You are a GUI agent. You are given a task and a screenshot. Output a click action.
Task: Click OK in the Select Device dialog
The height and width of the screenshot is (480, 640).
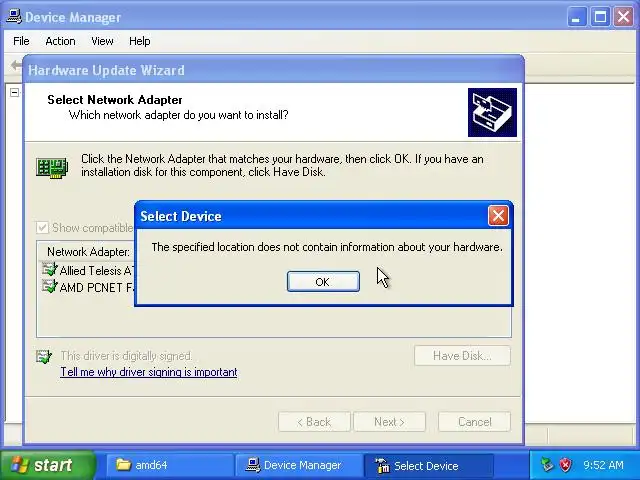(323, 282)
